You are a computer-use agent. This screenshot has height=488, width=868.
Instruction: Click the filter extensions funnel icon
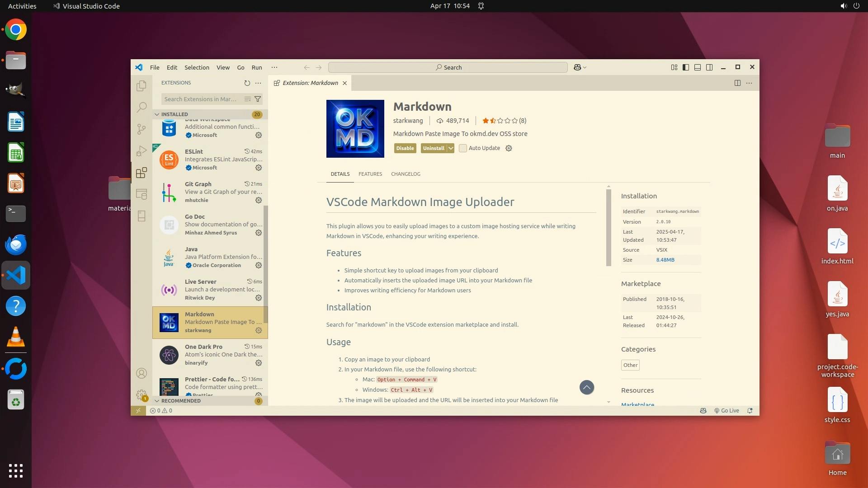(x=258, y=99)
